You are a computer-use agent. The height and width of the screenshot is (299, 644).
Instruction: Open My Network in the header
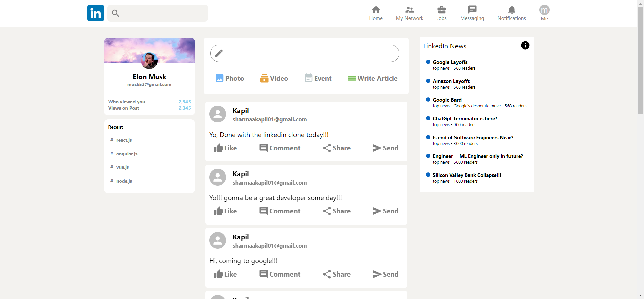(410, 13)
